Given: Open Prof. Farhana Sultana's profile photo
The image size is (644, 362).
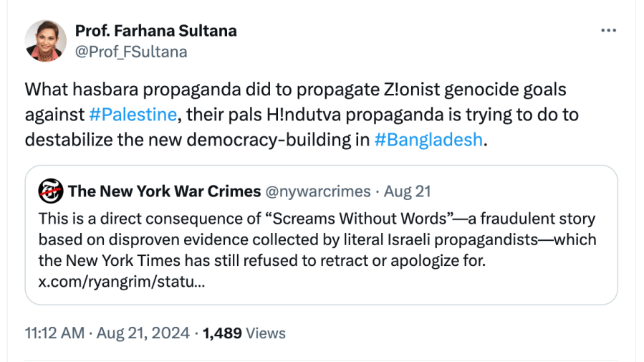Looking at the screenshot, I should tap(46, 41).
